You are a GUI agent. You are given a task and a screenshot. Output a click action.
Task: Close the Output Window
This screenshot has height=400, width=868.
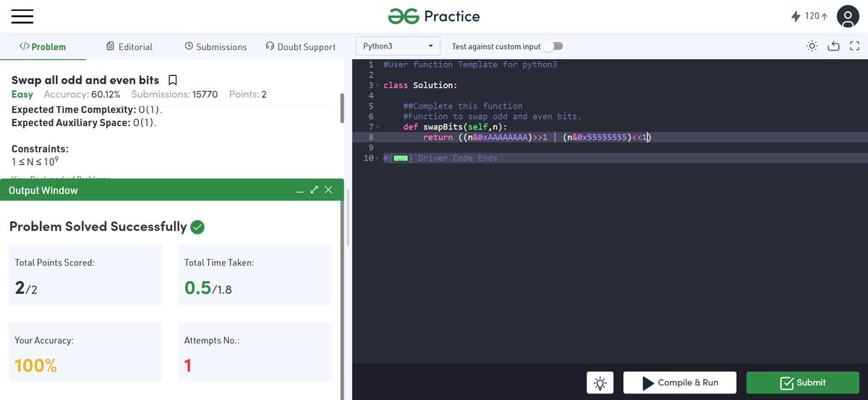click(328, 190)
